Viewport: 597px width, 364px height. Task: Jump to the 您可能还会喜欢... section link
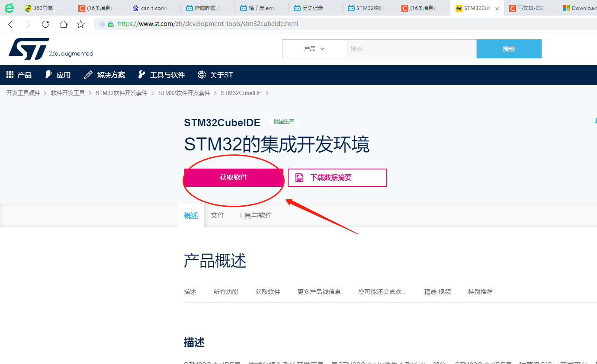382,292
